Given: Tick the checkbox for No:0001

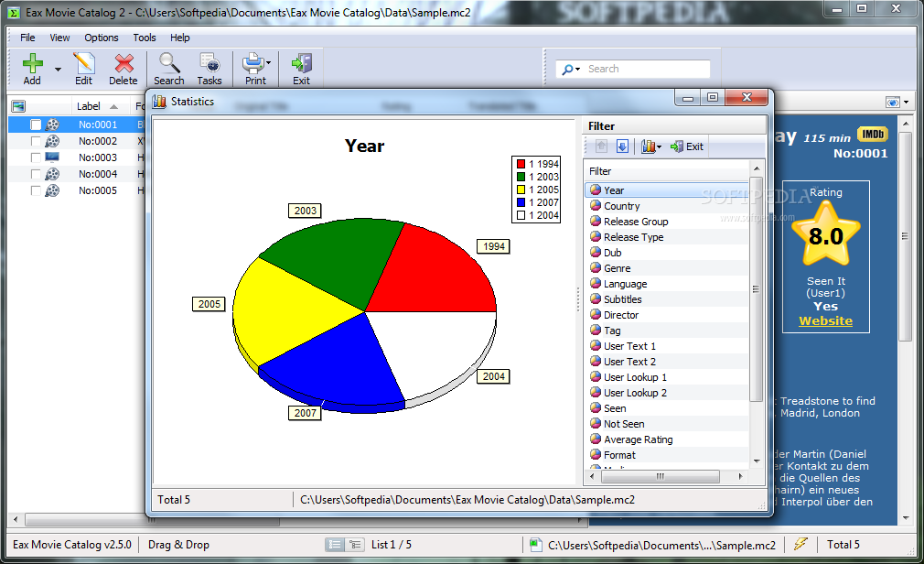Looking at the screenshot, I should pos(36,125).
